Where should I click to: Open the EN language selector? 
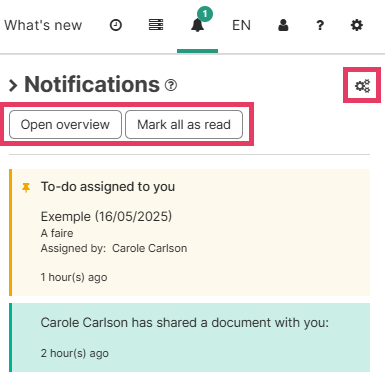pos(241,25)
